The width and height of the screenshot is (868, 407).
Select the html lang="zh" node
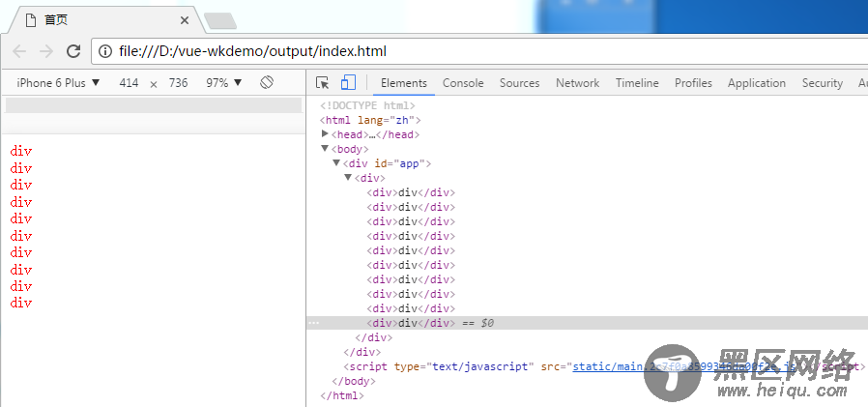(370, 120)
